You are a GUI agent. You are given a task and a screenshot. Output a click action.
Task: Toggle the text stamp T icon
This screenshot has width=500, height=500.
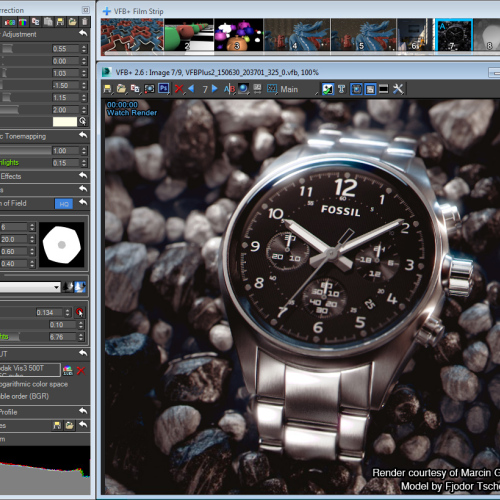[341, 89]
